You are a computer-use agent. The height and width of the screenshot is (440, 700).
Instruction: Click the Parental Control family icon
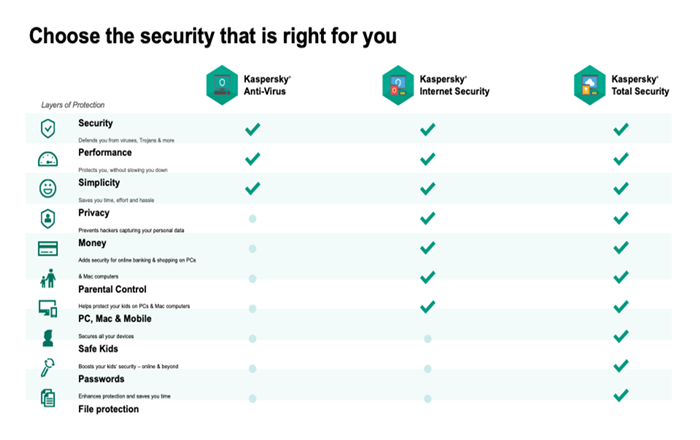pos(48,278)
